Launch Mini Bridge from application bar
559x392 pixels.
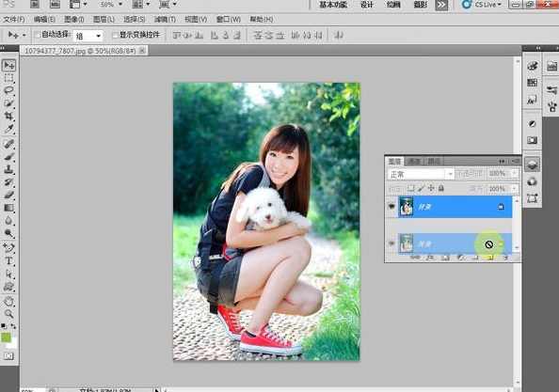[55, 5]
